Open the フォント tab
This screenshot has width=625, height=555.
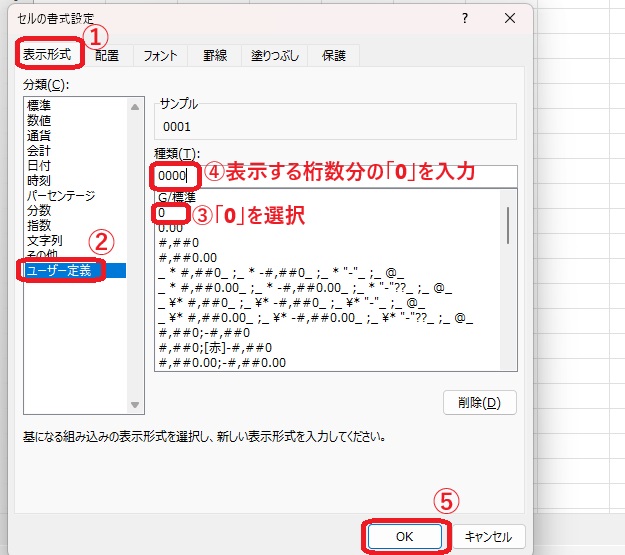pos(161,56)
